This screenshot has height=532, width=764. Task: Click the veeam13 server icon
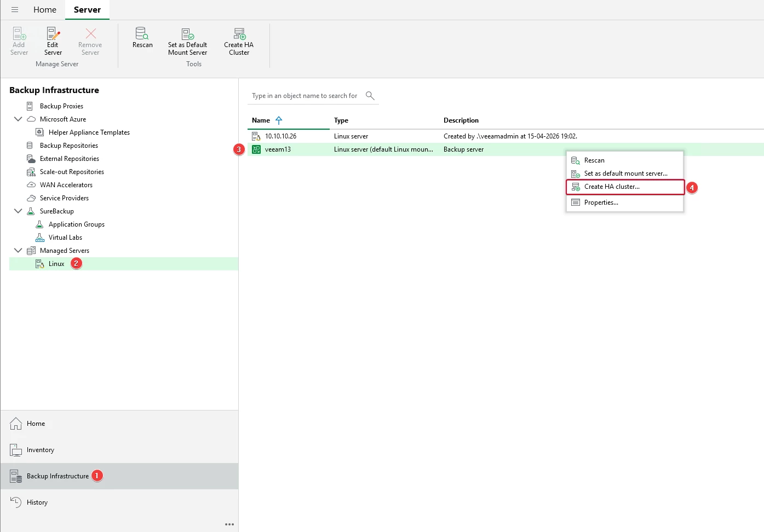tap(256, 149)
